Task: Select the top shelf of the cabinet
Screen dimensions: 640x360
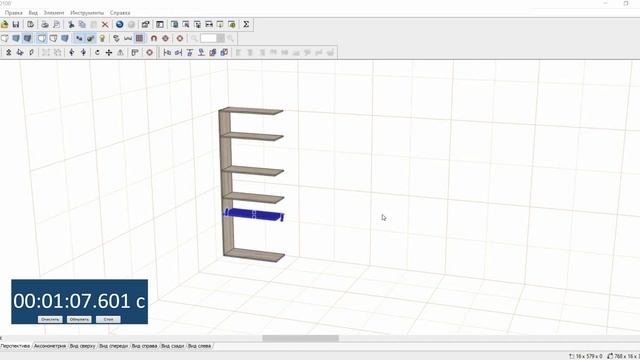Action: click(x=253, y=111)
